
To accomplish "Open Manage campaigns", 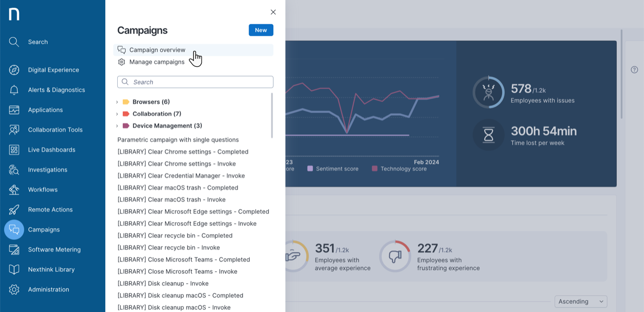I will 157,62.
